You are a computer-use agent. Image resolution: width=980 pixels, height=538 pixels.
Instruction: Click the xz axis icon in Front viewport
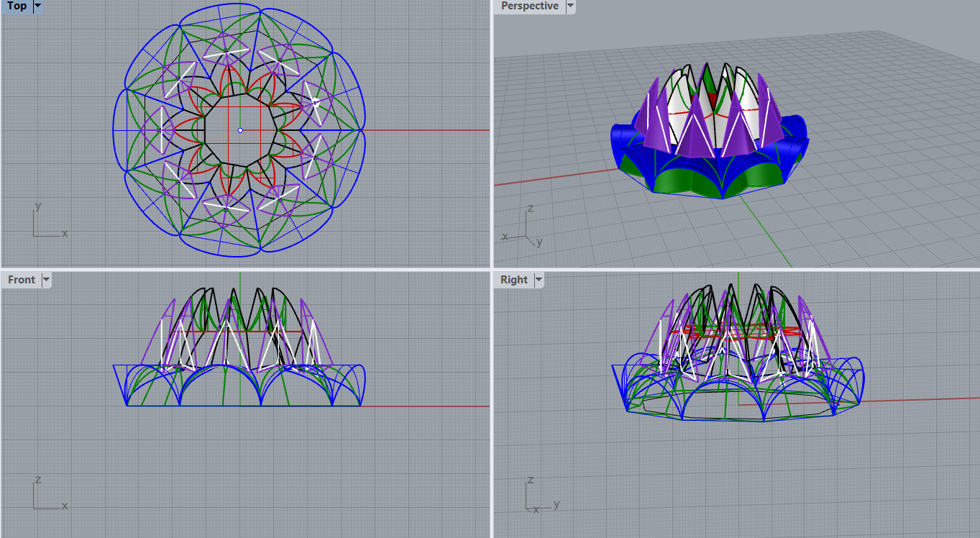pos(50,493)
